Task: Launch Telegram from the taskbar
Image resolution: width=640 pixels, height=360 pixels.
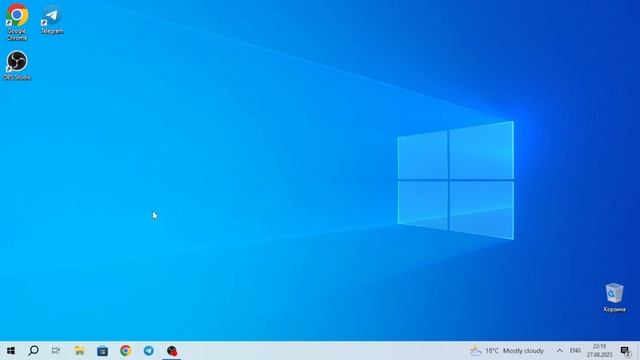Action: coord(149,351)
